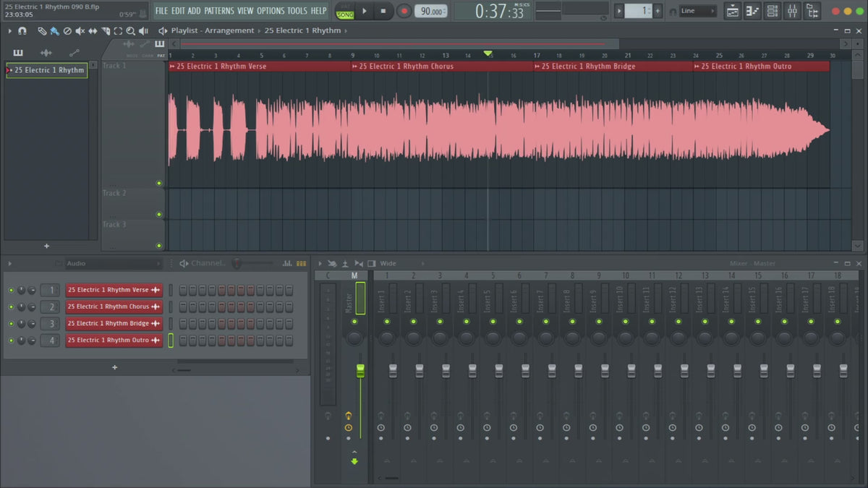Show the Channel Rack from the toolbar
Viewport: 868px width, 488px height.
click(x=773, y=11)
